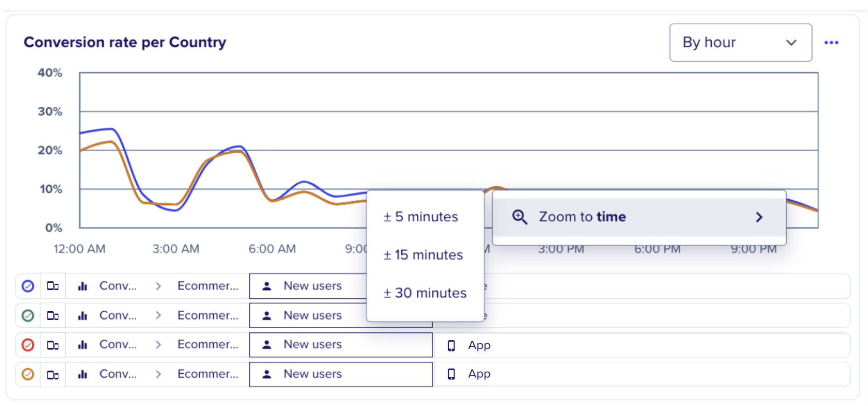Toggle the red series checkmark
The width and height of the screenshot is (868, 406).
click(28, 345)
